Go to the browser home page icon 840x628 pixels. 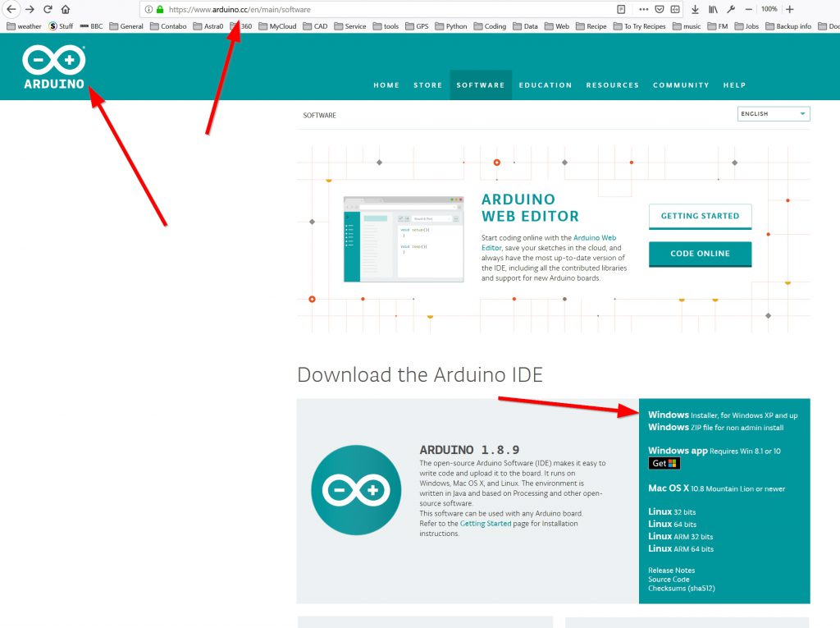[66, 9]
